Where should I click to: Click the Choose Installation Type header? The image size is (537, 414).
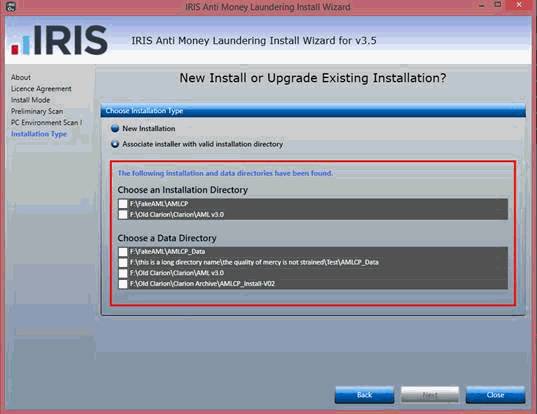pyautogui.click(x=313, y=111)
